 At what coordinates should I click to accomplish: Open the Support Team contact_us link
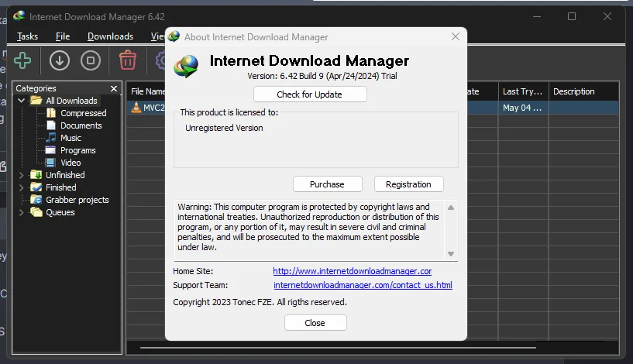[x=363, y=285]
